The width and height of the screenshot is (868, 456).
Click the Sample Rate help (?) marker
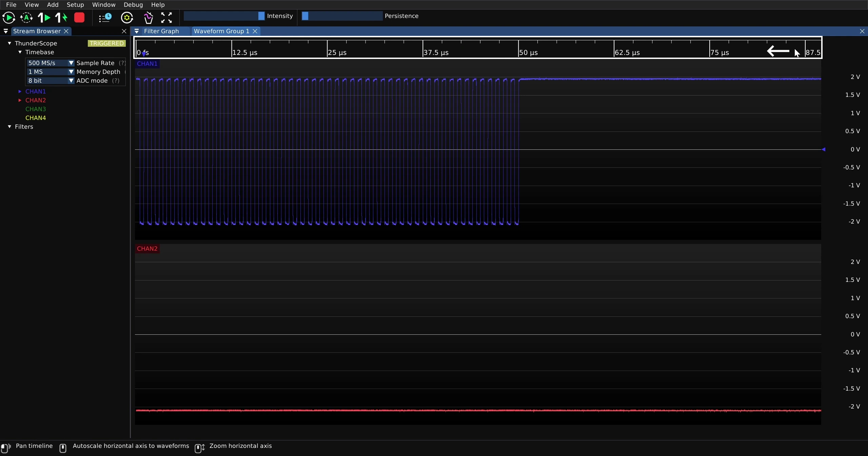(122, 63)
